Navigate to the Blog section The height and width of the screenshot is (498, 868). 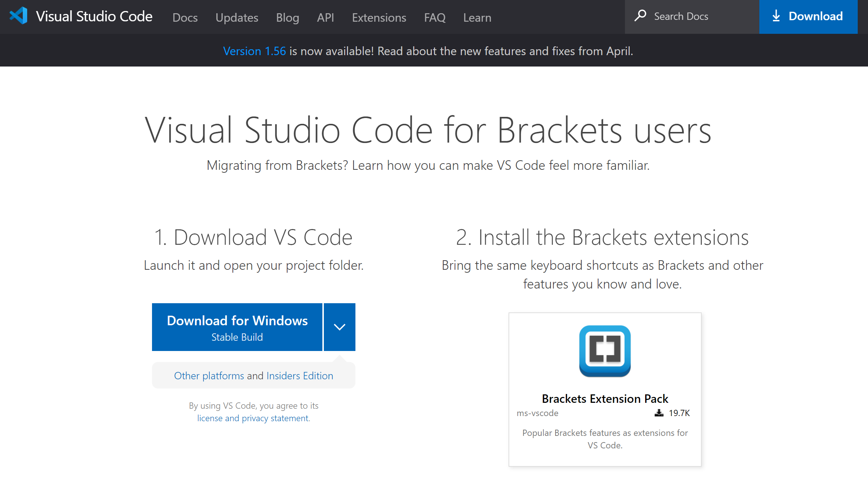pyautogui.click(x=287, y=17)
